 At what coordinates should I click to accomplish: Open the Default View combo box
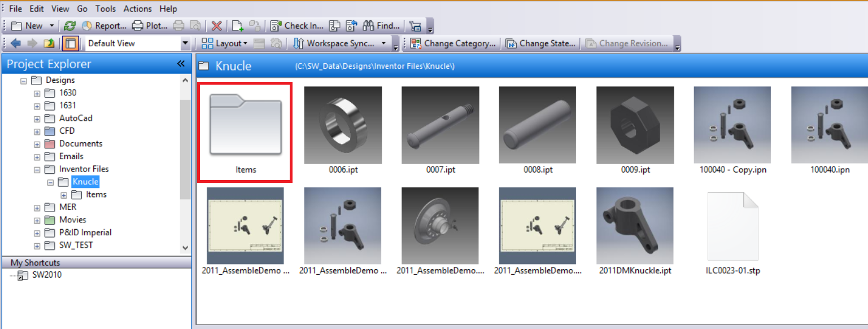coord(138,43)
